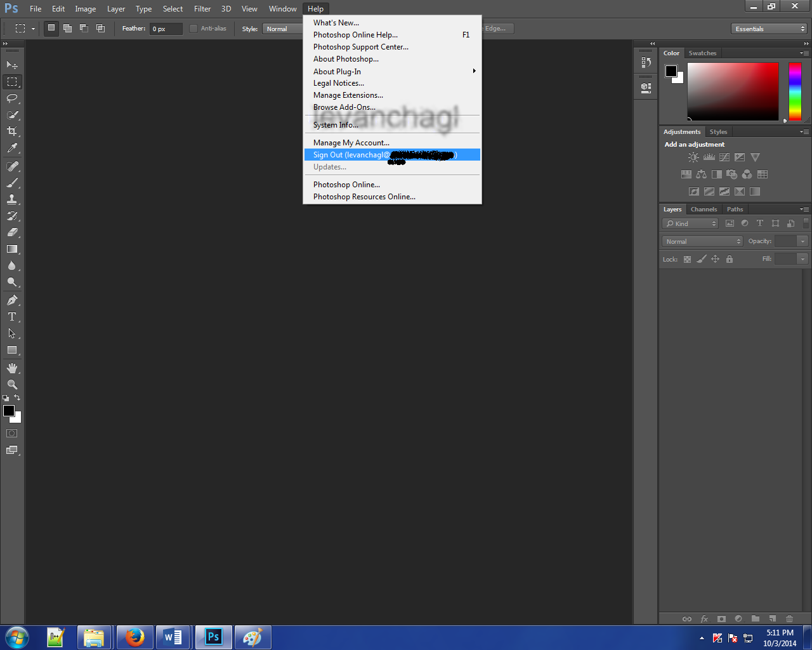Select the Rectangle shape tool
The width and height of the screenshot is (812, 650).
pos(12,350)
